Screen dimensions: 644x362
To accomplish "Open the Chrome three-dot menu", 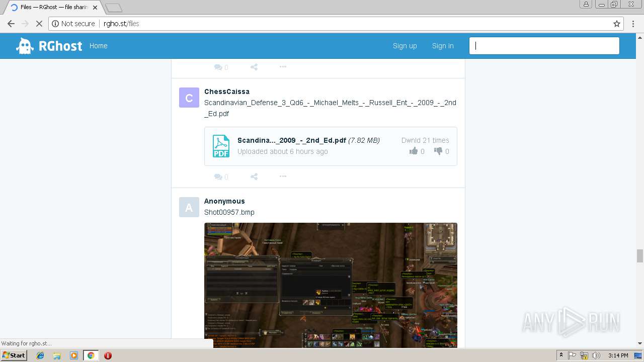I will click(633, 24).
